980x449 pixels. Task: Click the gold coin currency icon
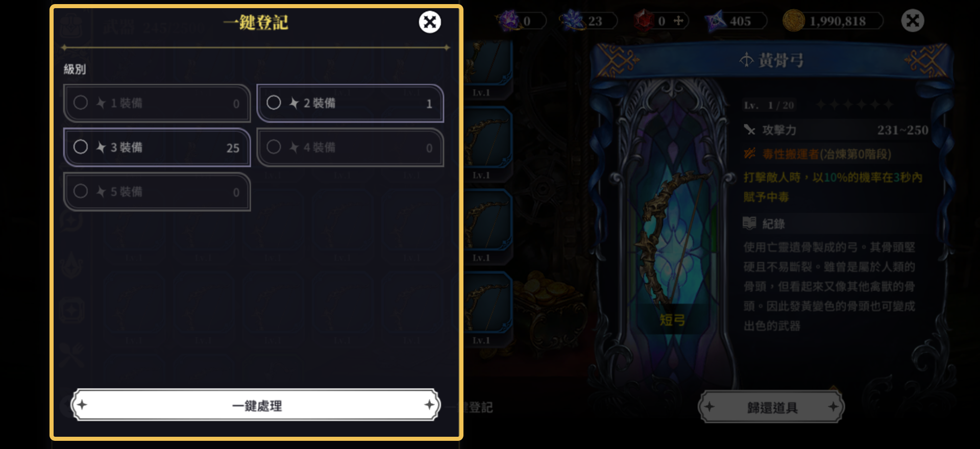(794, 21)
